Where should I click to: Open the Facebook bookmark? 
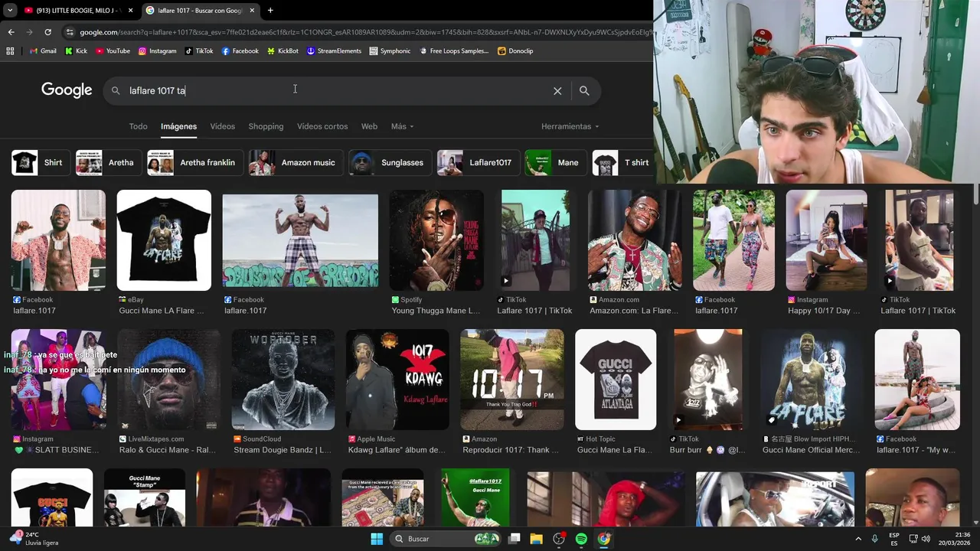pos(240,51)
